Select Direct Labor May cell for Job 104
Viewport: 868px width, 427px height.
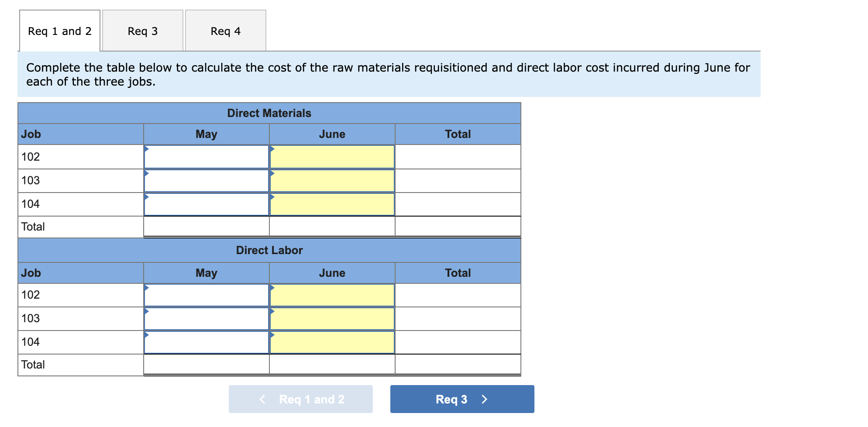pos(207,342)
